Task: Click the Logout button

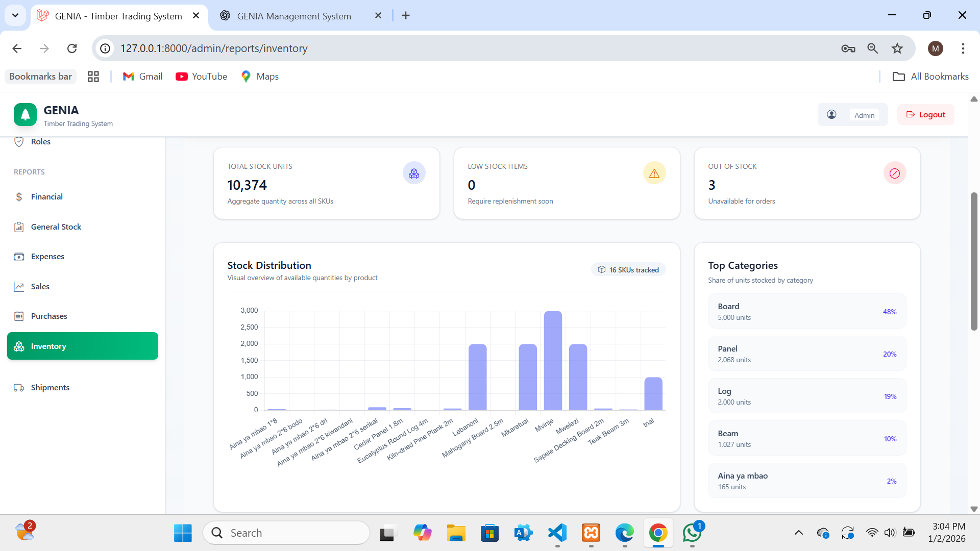Action: pyautogui.click(x=925, y=114)
